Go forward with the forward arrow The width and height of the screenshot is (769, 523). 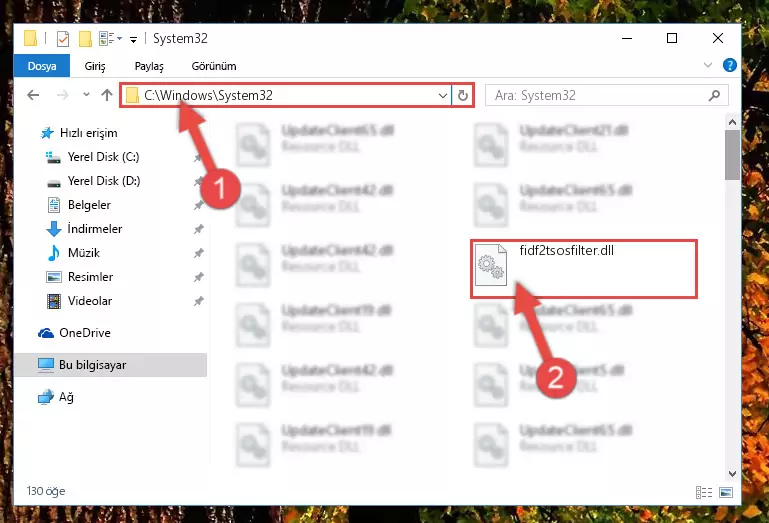(62, 95)
